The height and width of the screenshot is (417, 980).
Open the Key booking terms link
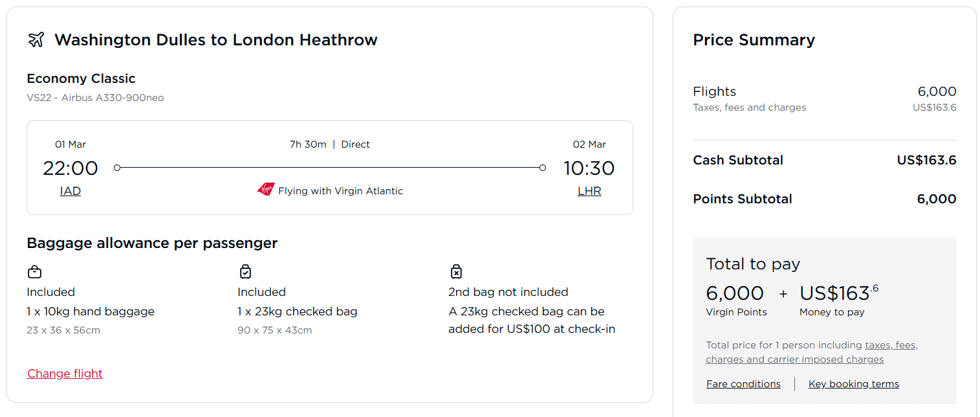[x=853, y=384]
